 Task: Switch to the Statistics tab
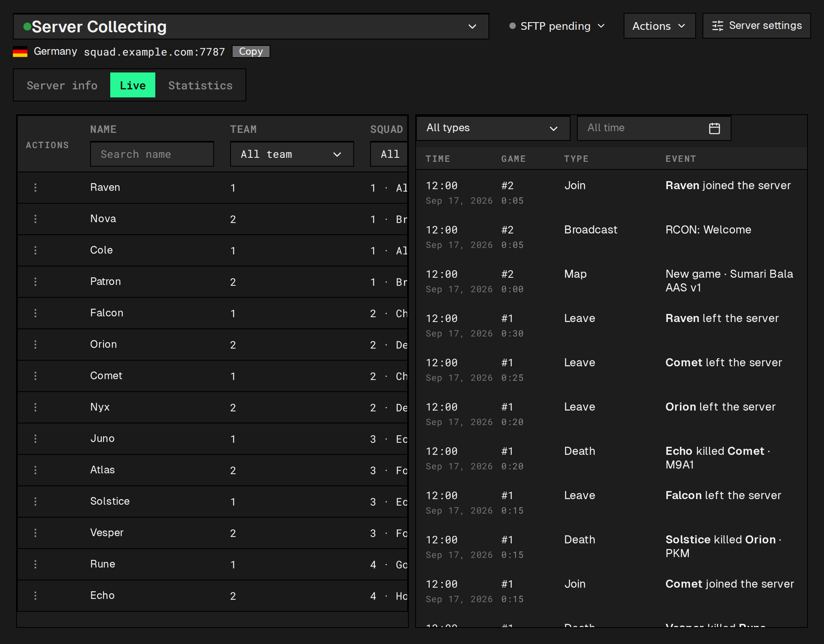200,85
